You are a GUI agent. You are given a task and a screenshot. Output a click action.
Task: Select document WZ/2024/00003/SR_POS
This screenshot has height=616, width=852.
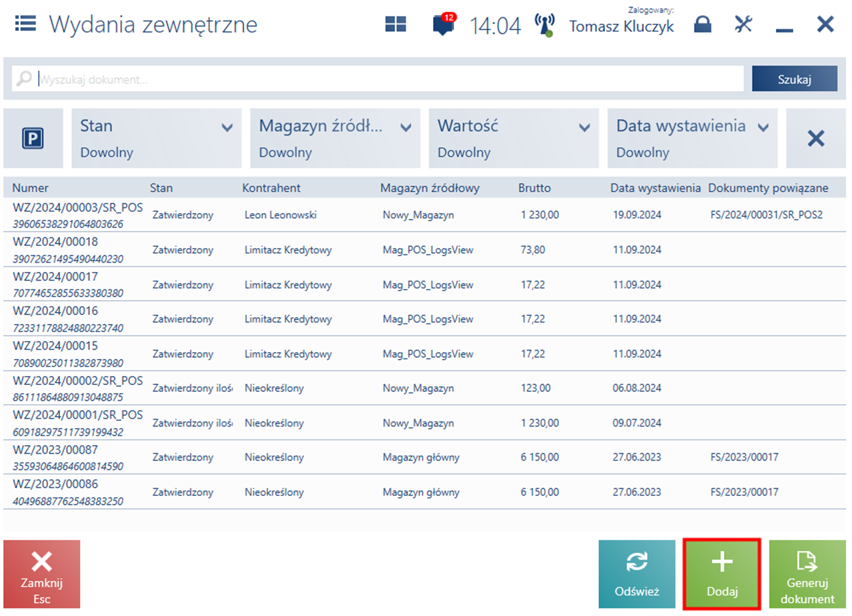point(424,215)
